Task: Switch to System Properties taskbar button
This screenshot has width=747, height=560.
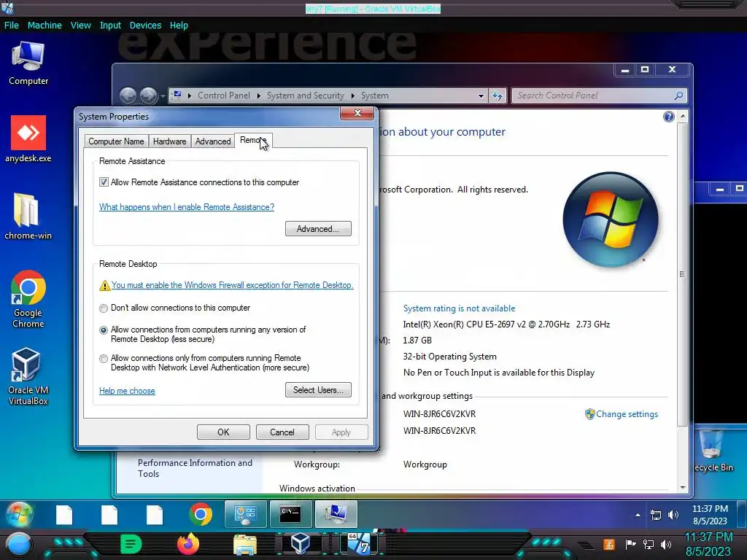Action: [336, 514]
